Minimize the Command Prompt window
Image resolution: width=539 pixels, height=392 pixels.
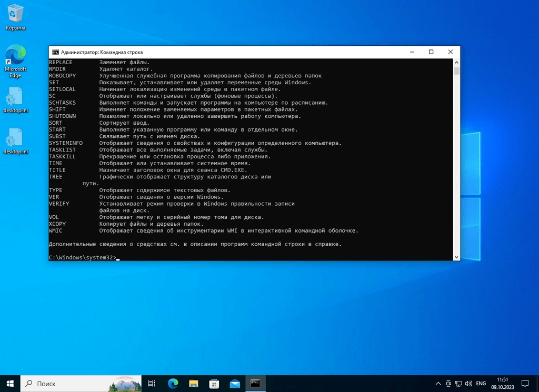pyautogui.click(x=412, y=52)
